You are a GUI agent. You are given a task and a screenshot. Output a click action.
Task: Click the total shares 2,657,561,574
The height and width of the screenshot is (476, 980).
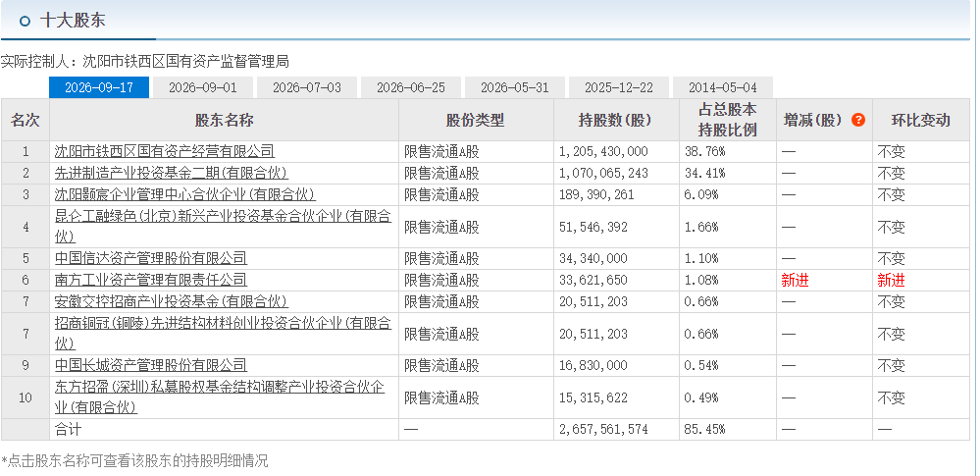603,429
